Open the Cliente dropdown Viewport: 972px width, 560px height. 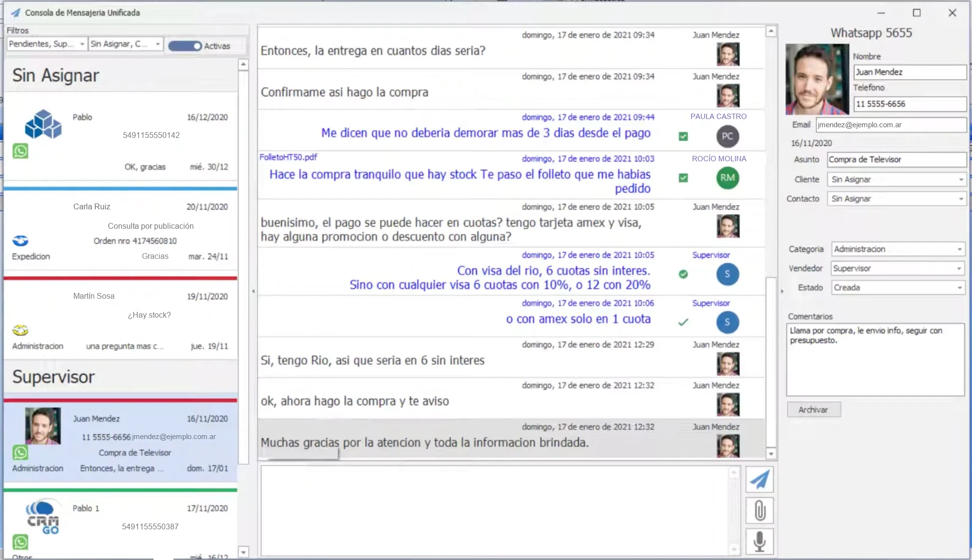(897, 179)
